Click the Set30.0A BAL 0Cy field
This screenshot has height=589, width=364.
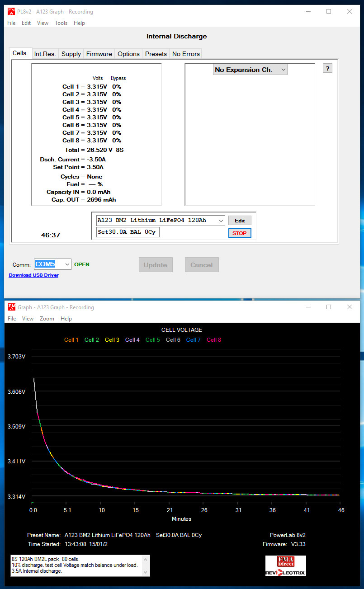click(128, 232)
